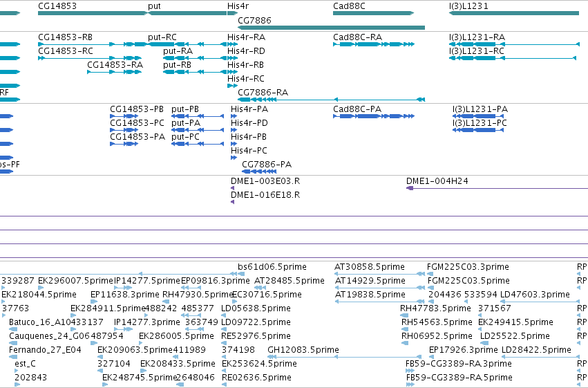Click protein CG14853-PB

tap(124, 116)
